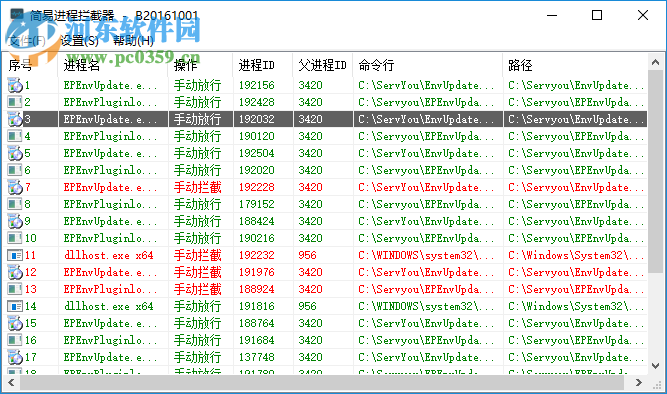The image size is (667, 394).
Task: Click process ID 191816 in row 14
Action: click(257, 306)
